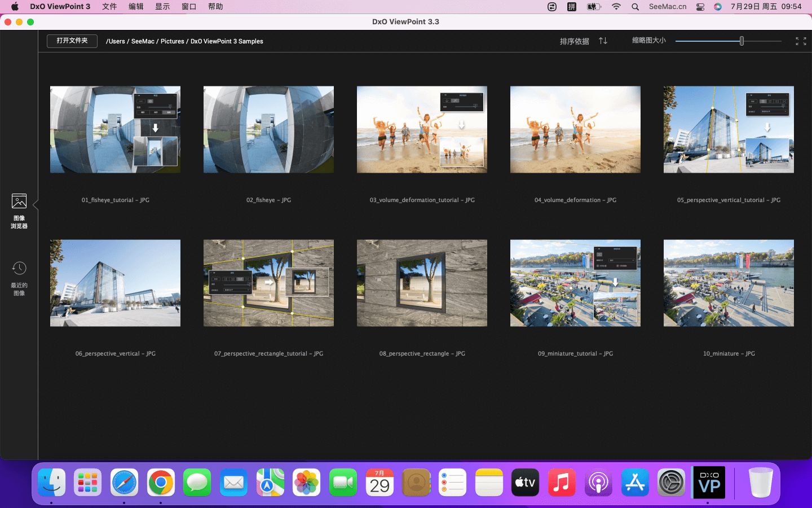
Task: Expand the 排序依据 sort-by dropdown
Action: (574, 41)
